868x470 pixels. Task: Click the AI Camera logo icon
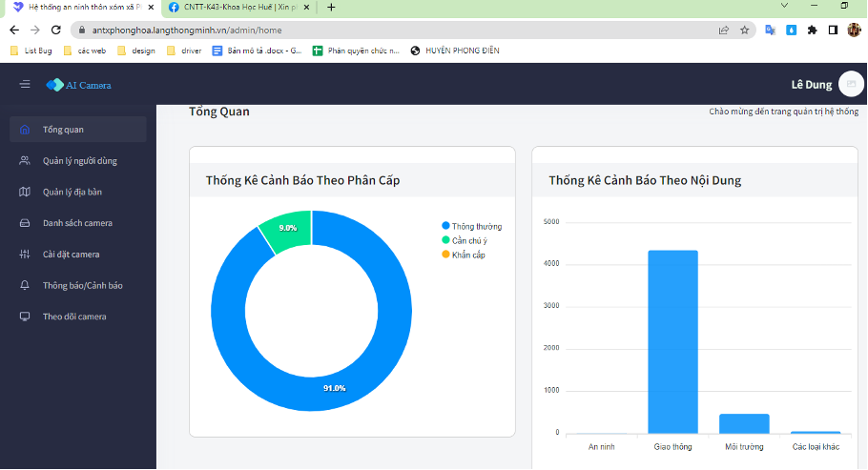(x=54, y=85)
